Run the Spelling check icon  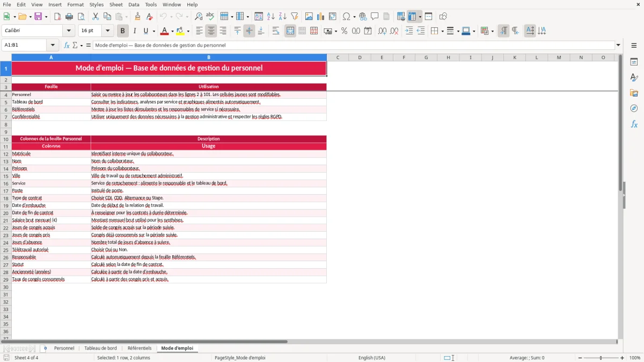210,17
